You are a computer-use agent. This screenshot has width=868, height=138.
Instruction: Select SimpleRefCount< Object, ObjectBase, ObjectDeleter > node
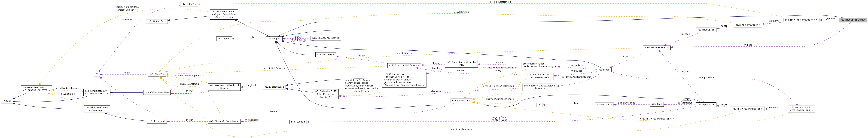pos(224,15)
